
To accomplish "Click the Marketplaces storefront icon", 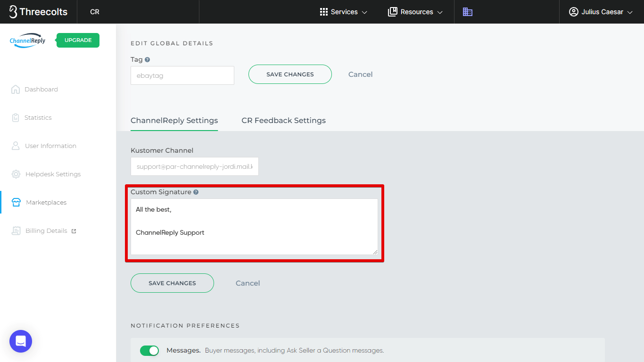I will coord(16,202).
